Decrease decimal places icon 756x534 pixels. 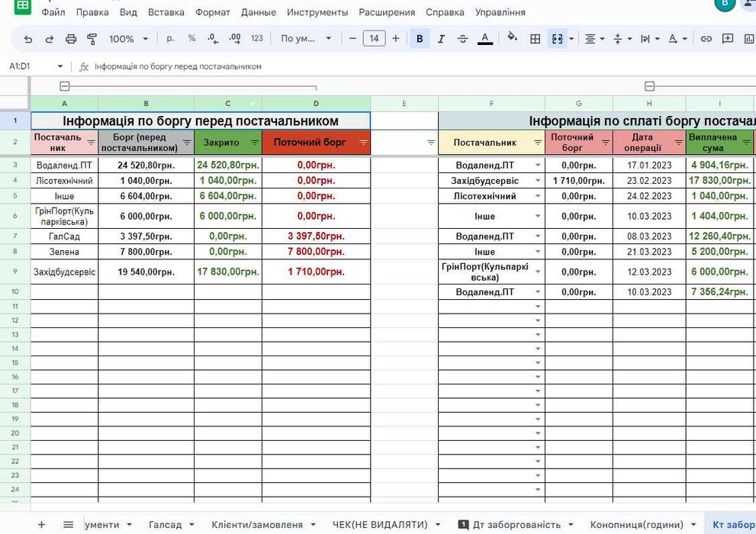pyautogui.click(x=213, y=39)
